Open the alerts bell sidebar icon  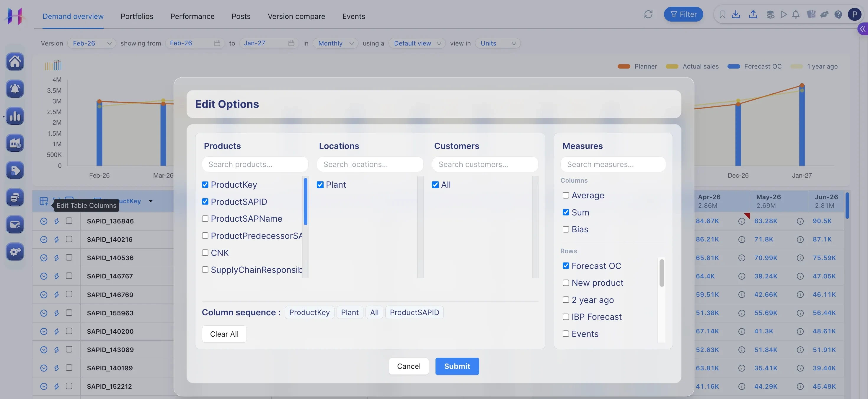coord(15,89)
